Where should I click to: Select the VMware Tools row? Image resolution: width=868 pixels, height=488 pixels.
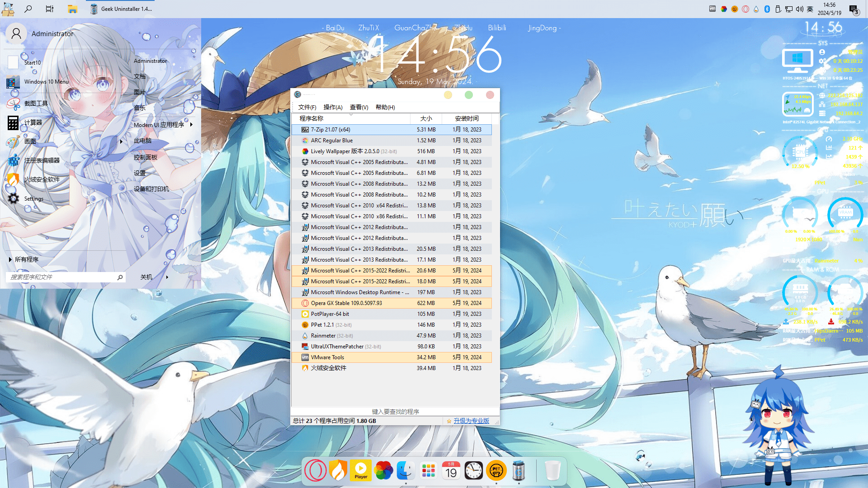point(392,357)
